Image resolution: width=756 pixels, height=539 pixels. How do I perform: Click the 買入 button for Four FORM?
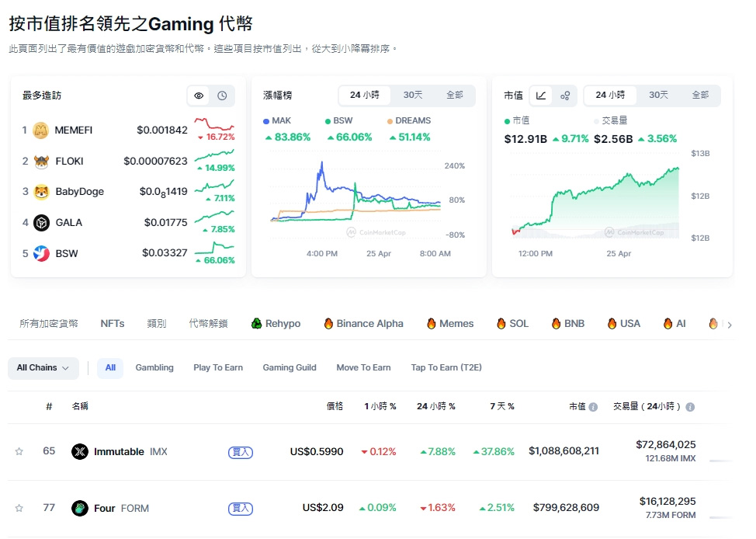240,508
